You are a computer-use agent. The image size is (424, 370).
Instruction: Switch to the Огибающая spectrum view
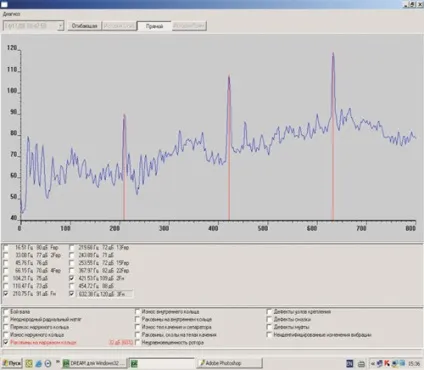(84, 26)
